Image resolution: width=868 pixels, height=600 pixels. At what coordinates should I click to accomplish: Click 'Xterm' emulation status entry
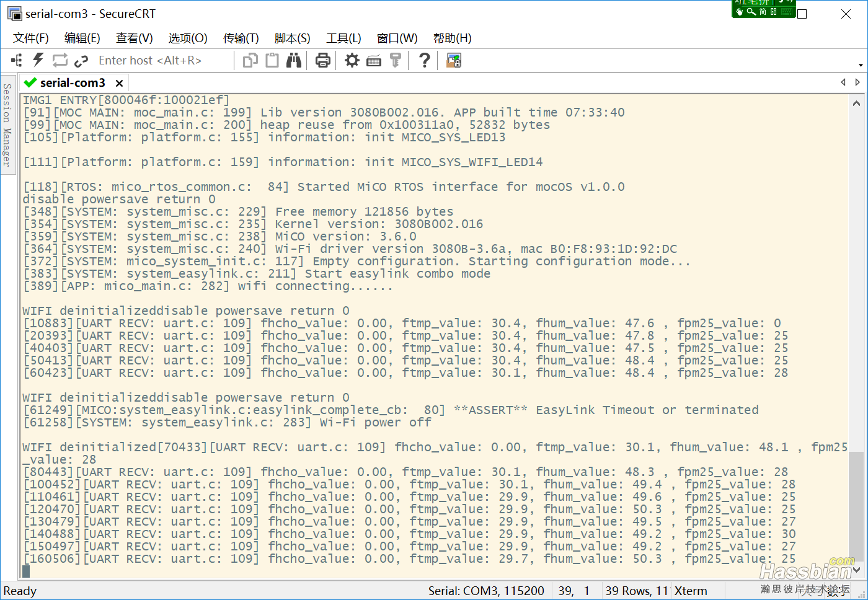[x=691, y=591]
